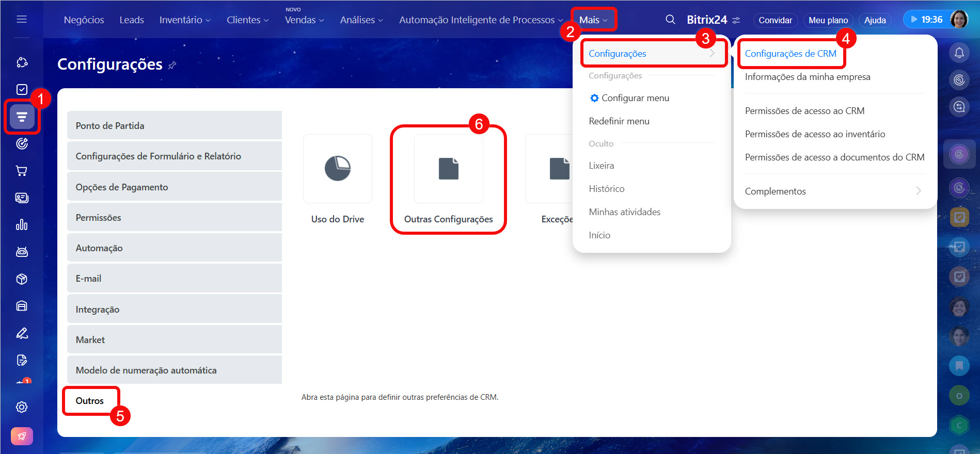The height and width of the screenshot is (454, 980).
Task: Click the Meu plano button
Action: tap(828, 20)
